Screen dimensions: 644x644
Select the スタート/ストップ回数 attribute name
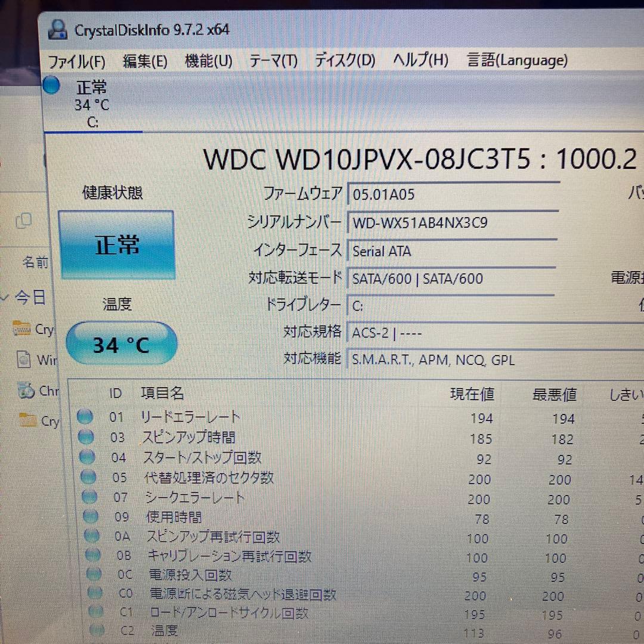tap(202, 457)
